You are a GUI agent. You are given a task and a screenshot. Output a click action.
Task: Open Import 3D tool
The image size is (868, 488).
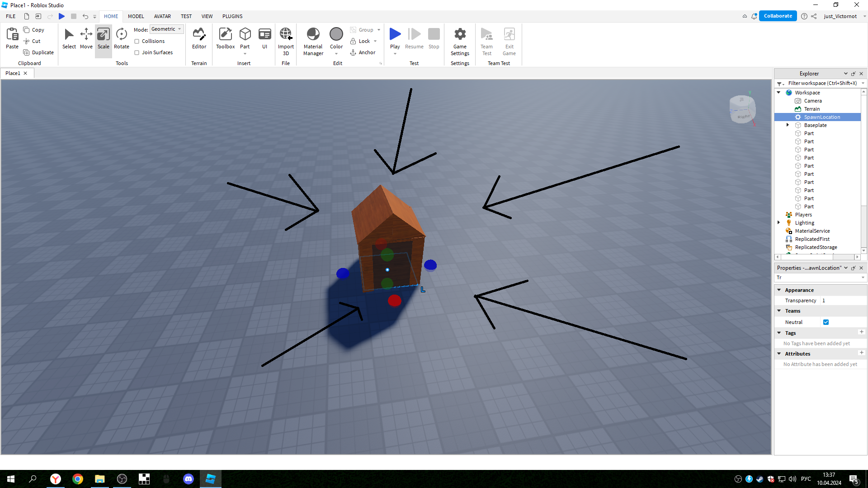tap(286, 40)
